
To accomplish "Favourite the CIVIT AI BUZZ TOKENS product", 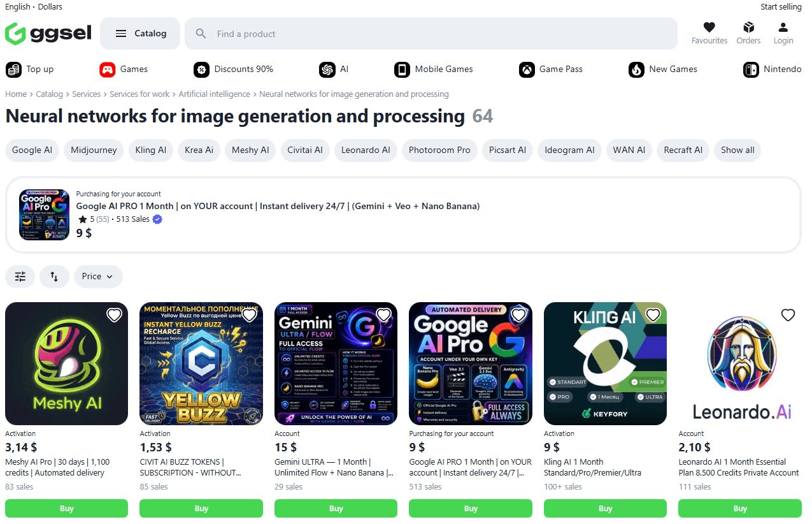I will [x=249, y=315].
